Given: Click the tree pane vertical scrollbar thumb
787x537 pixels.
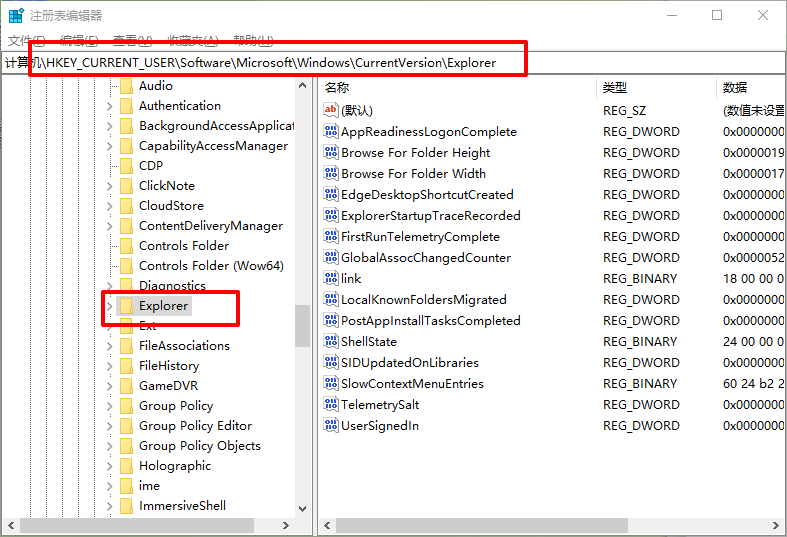Looking at the screenshot, I should (x=302, y=325).
